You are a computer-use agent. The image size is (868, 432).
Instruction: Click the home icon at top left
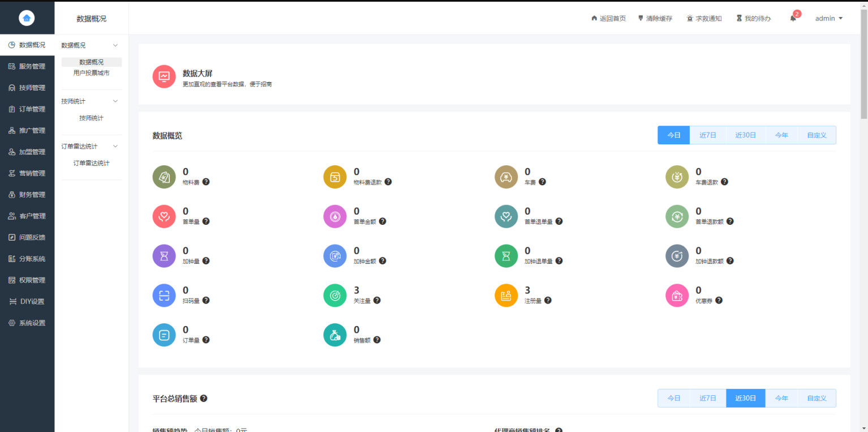(x=27, y=18)
